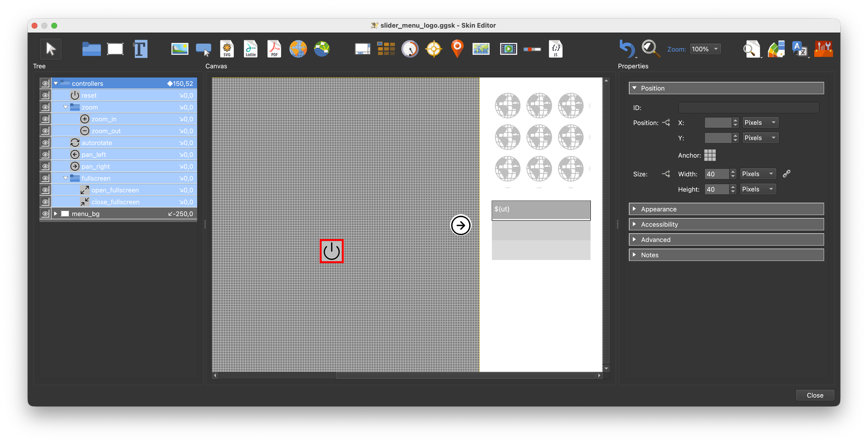Open the Zoom percentage dropdown
The height and width of the screenshot is (443, 868).
click(x=705, y=49)
